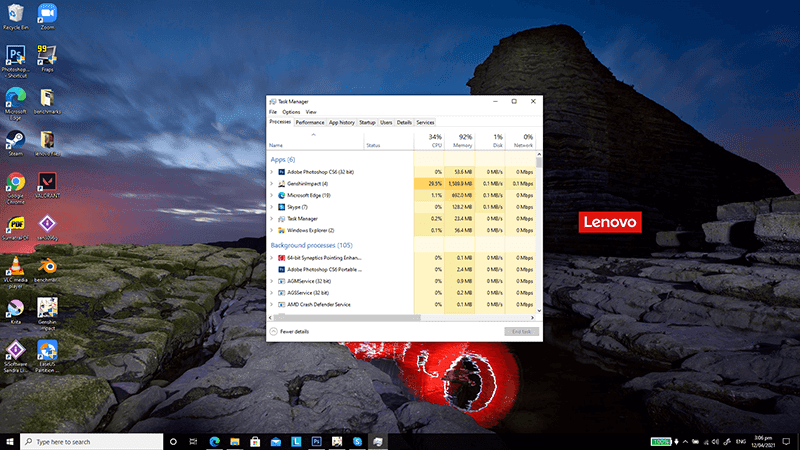800x450 pixels.
Task: Open the Zoom desktop shortcut
Action: (47, 16)
